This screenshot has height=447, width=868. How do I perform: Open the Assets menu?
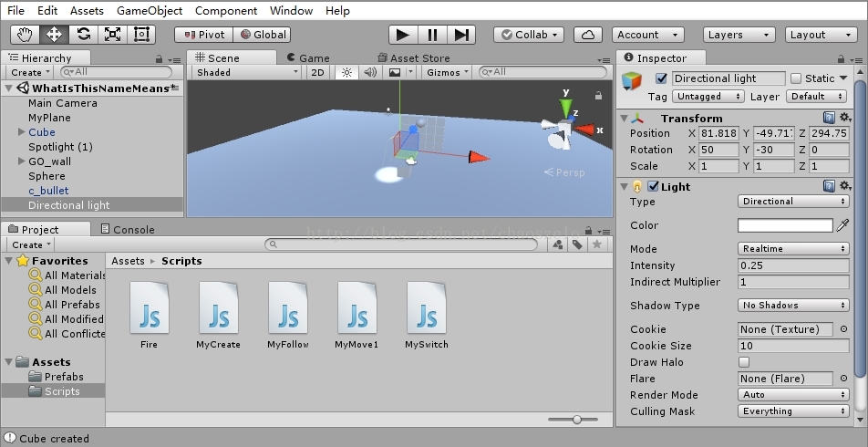[x=87, y=11]
